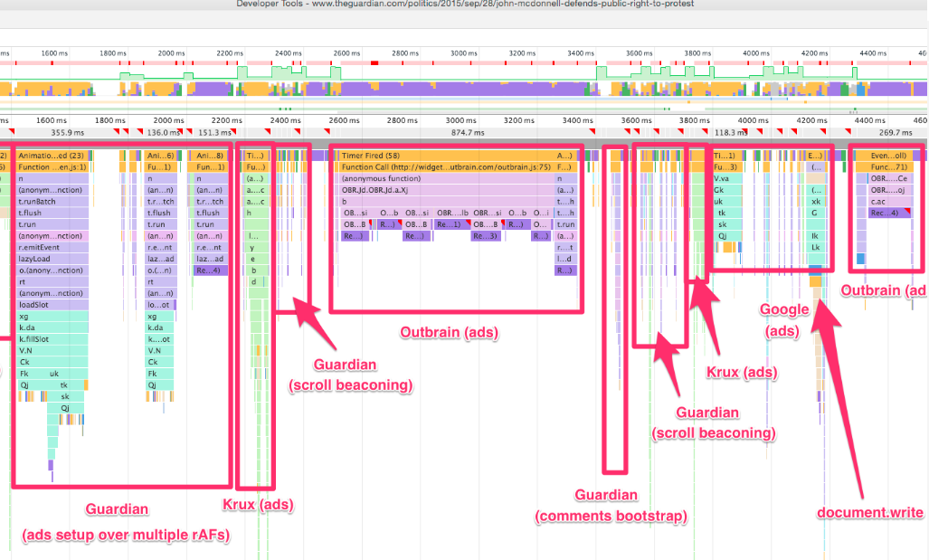Viewport: 929px width, 560px height.
Task: Select the 'Ani...8)' animation frame bar
Action: [210, 156]
